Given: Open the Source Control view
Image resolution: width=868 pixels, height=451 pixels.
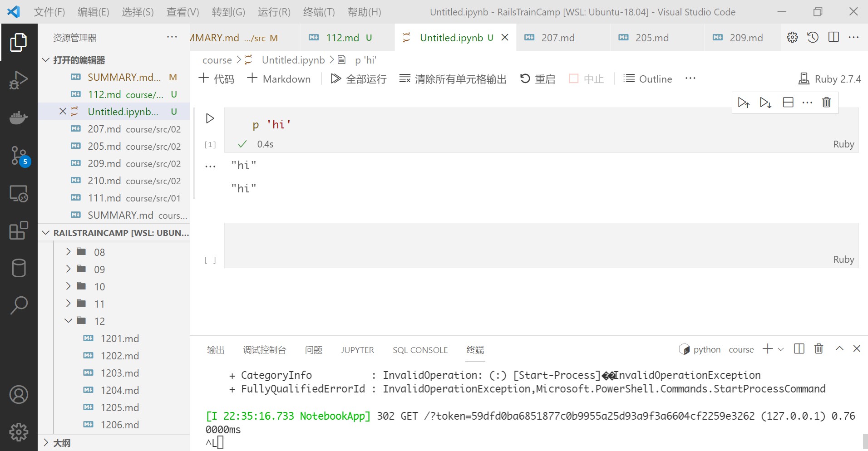Looking at the screenshot, I should click(x=19, y=156).
